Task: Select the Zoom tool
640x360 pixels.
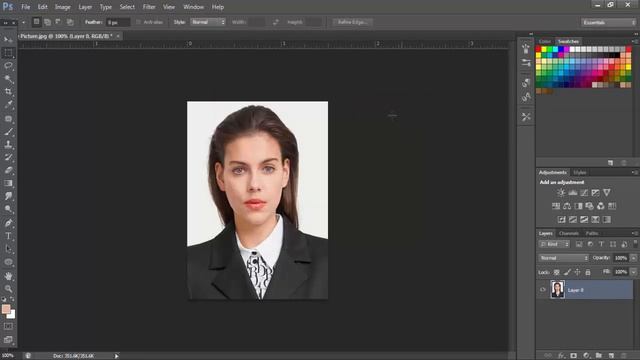Action: tap(8, 289)
